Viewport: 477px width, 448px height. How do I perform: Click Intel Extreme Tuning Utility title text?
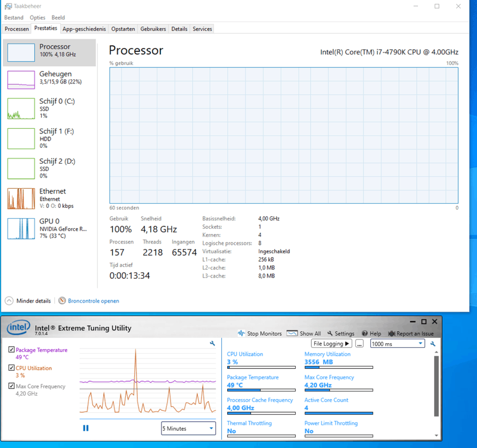(83, 328)
